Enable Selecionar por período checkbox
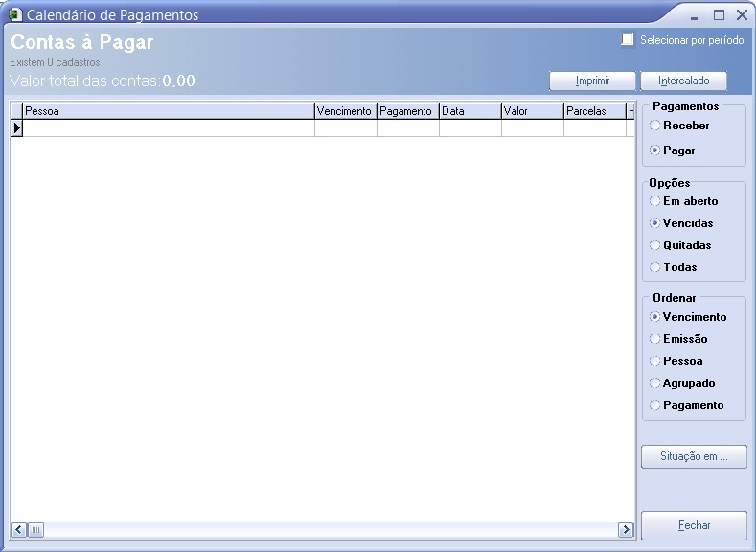The image size is (756, 552). click(628, 40)
